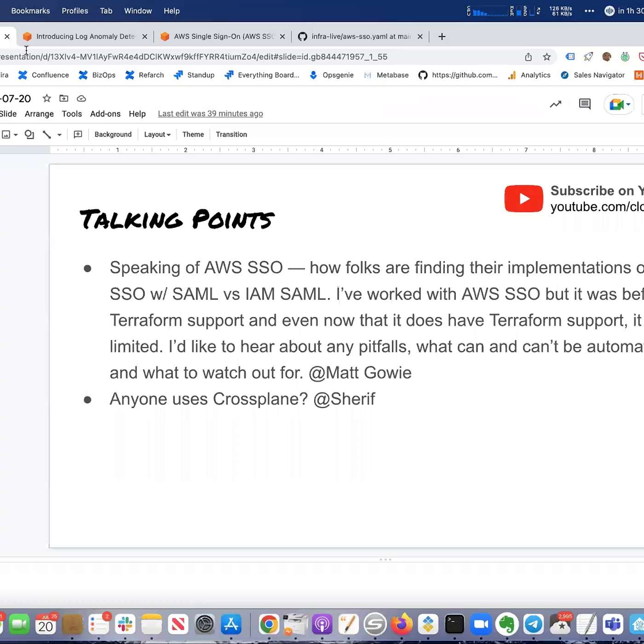
Task: Select the Line tool icon
Action: pyautogui.click(x=46, y=134)
